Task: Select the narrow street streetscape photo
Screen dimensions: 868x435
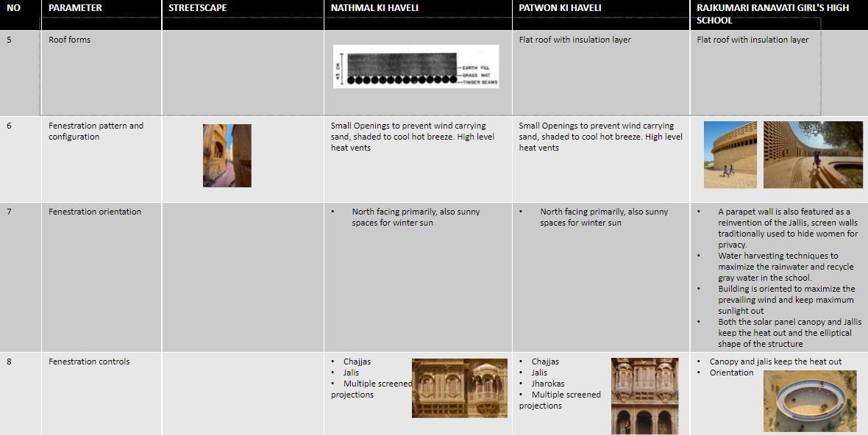Action: [227, 155]
